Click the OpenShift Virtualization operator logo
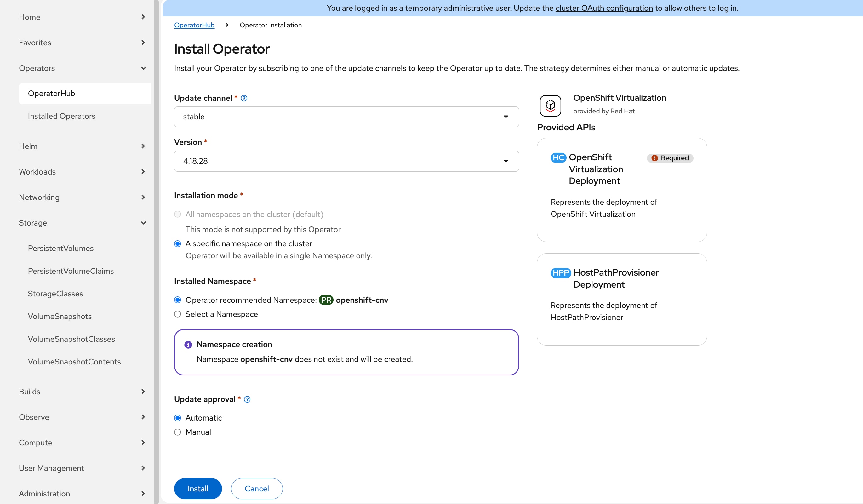The height and width of the screenshot is (504, 863). pyautogui.click(x=550, y=106)
